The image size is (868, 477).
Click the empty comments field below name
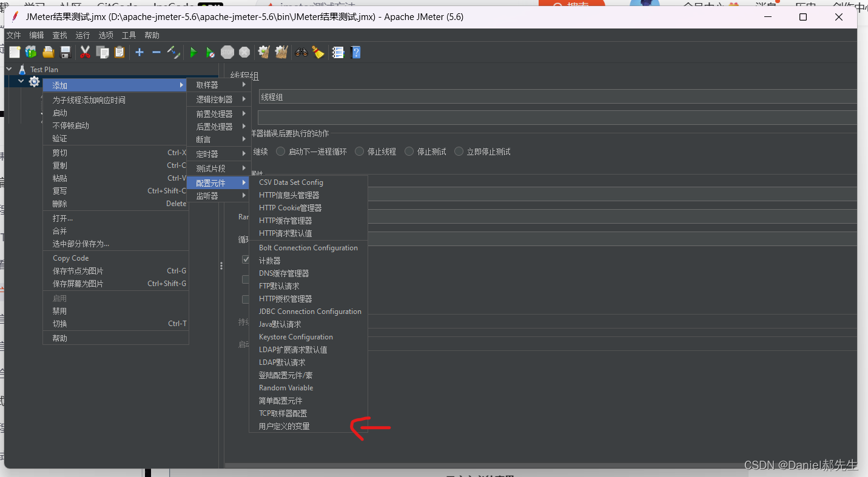557,118
